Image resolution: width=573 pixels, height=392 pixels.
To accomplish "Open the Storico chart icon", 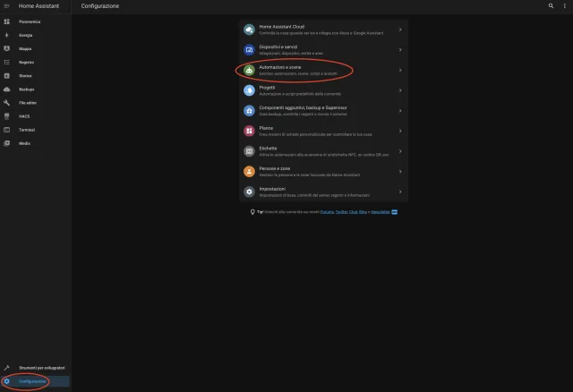I will pyautogui.click(x=6, y=75).
